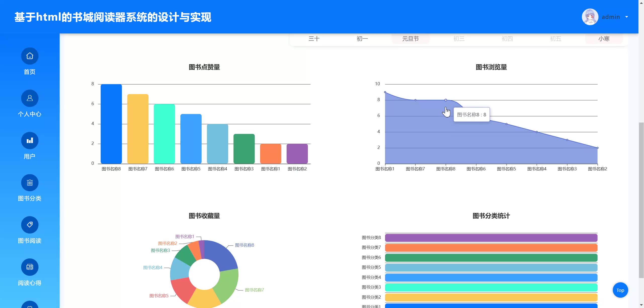This screenshot has width=644, height=308.
Task: Open the 首页 home icon
Action: tap(30, 56)
